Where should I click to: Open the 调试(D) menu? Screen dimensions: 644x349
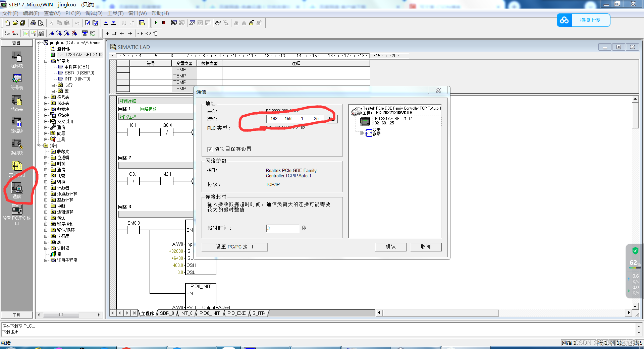(x=94, y=13)
